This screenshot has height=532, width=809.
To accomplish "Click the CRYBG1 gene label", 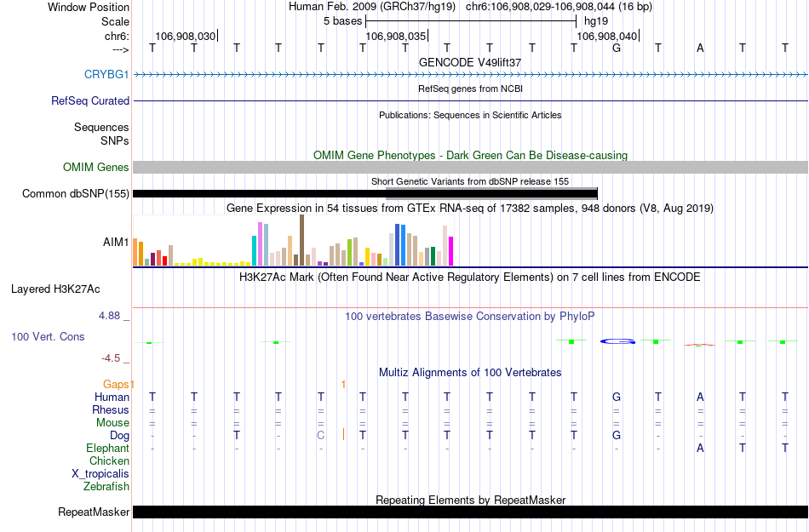I will coord(106,74).
